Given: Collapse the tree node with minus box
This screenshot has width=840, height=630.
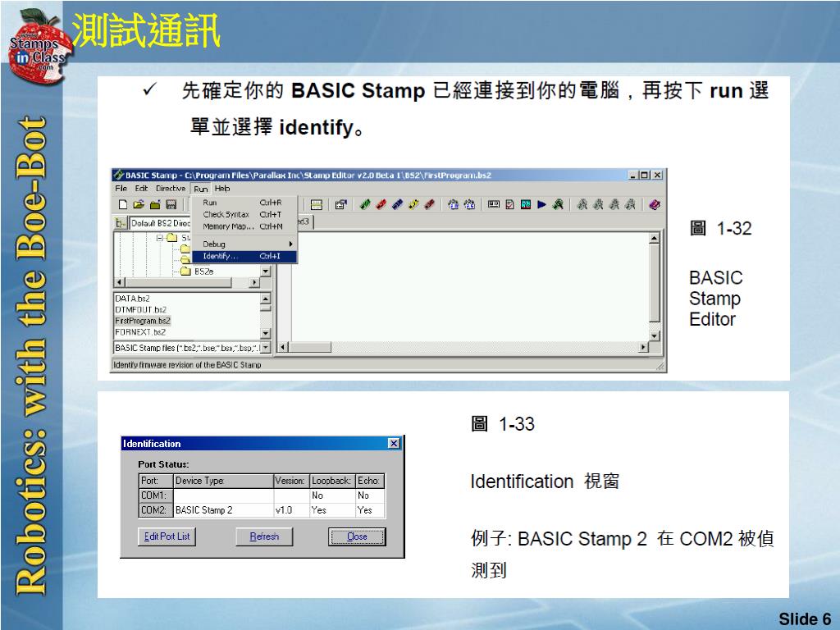Looking at the screenshot, I should pyautogui.click(x=160, y=237).
